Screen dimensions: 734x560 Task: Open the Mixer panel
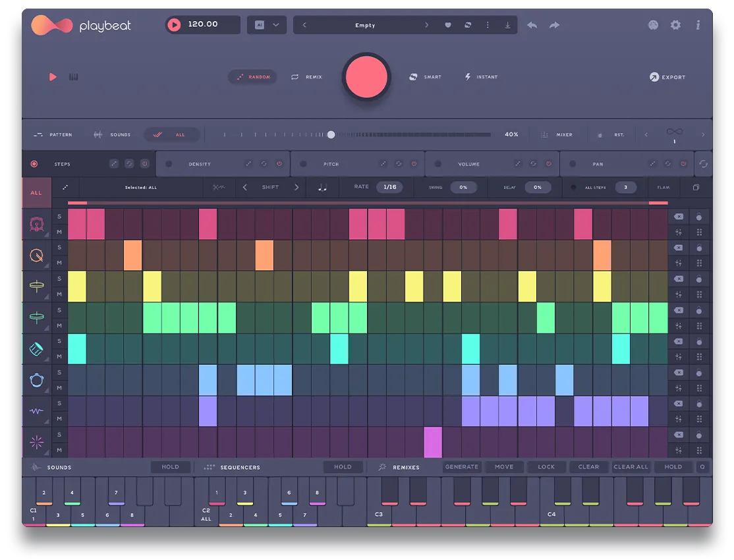coord(557,134)
